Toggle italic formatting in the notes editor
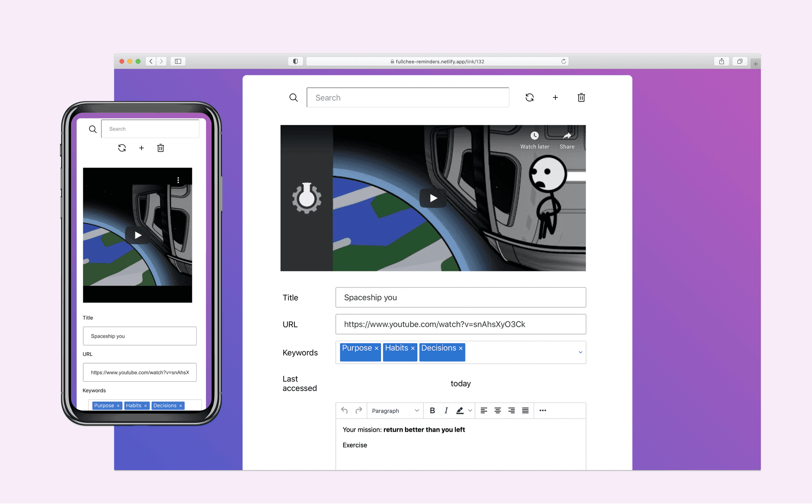Viewport: 812px width, 504px height. pos(446,410)
